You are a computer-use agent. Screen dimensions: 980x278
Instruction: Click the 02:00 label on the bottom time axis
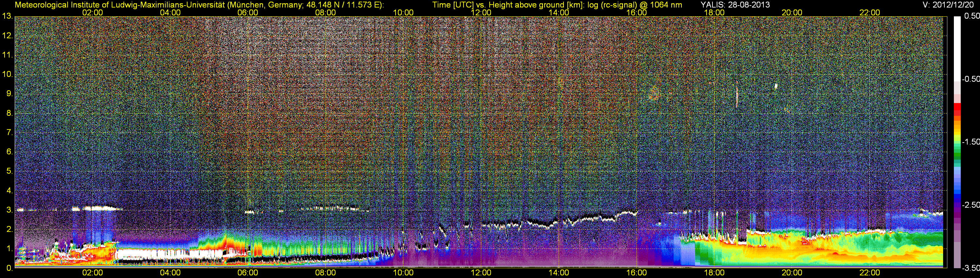92,273
